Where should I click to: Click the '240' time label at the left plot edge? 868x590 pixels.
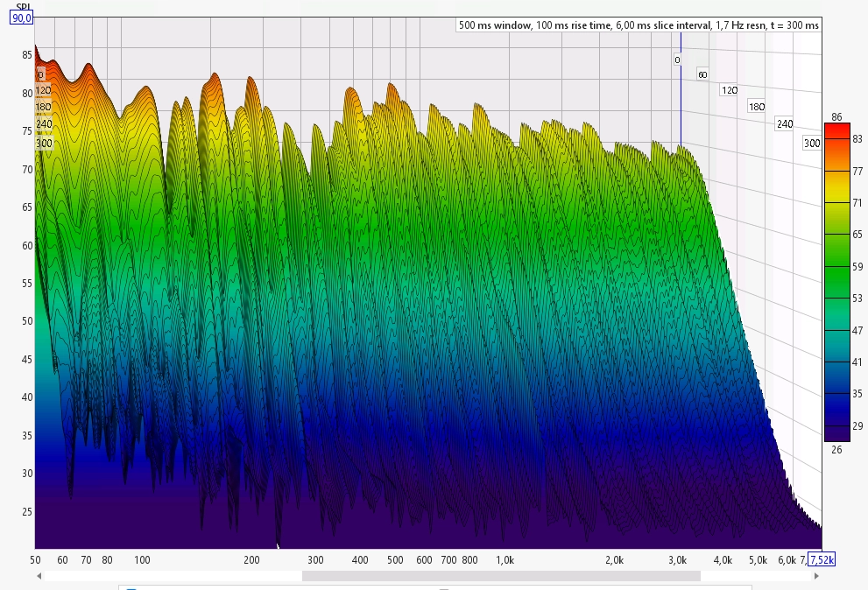point(44,124)
